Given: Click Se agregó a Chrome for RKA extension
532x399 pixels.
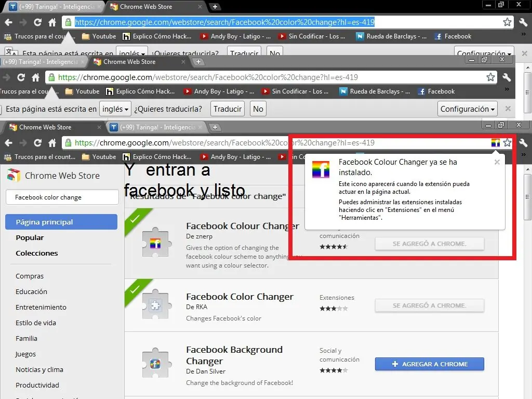Looking at the screenshot, I should click(429, 305).
